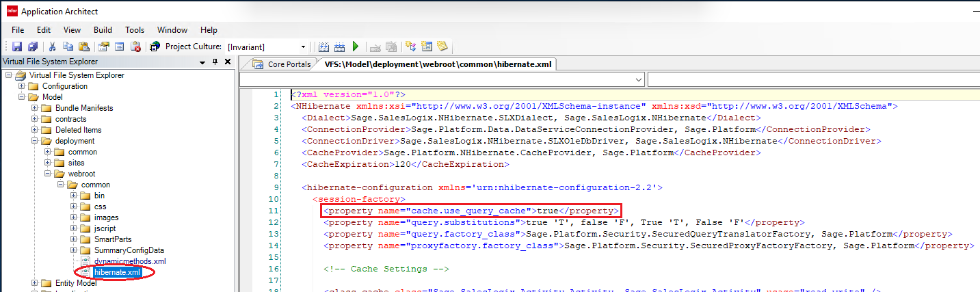
Task: Select hibernate.xml in the file tree
Action: [117, 272]
